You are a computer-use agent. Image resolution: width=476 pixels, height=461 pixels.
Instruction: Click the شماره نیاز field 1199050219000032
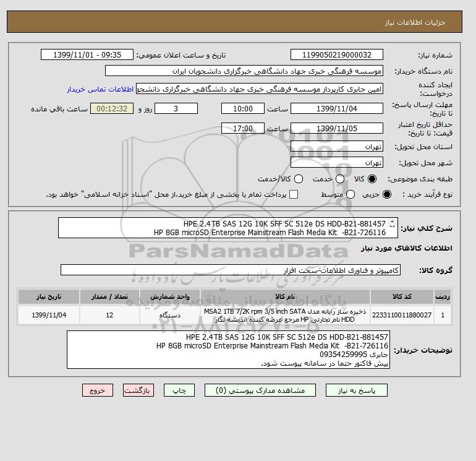click(x=337, y=54)
